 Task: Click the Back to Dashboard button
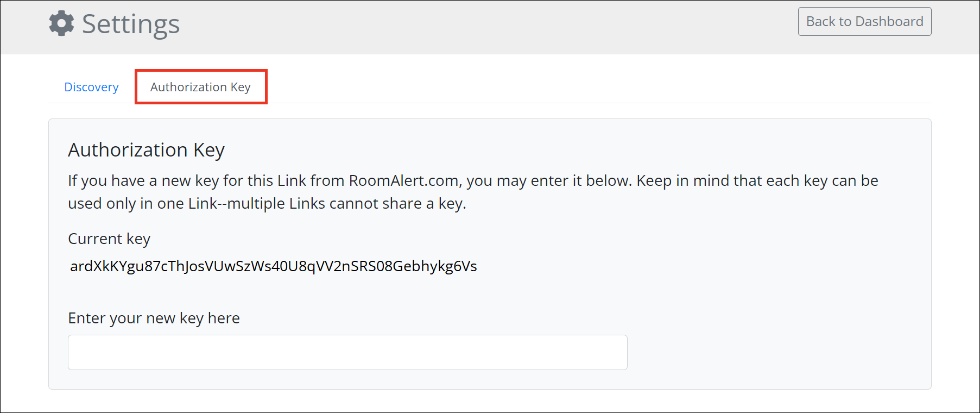tap(864, 22)
